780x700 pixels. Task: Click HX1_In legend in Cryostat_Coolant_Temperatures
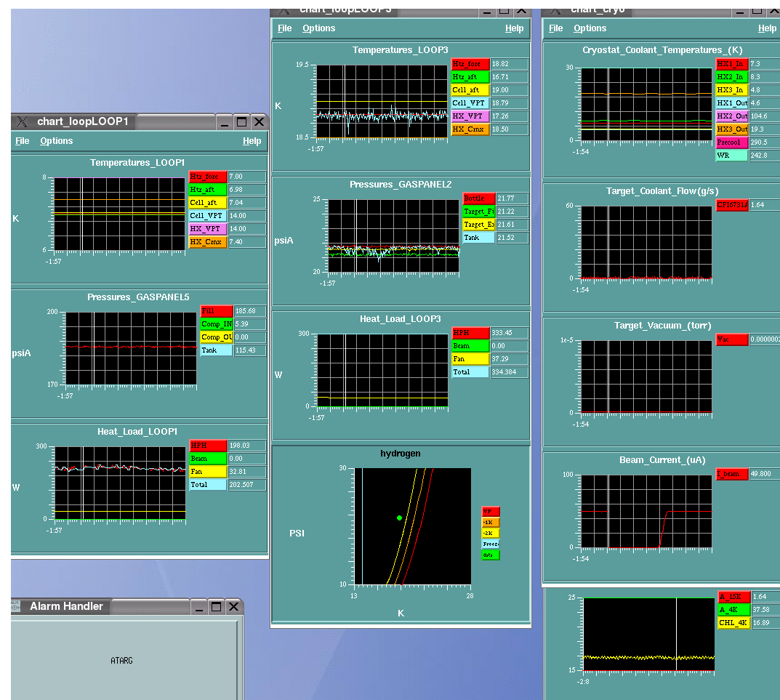[x=732, y=64]
